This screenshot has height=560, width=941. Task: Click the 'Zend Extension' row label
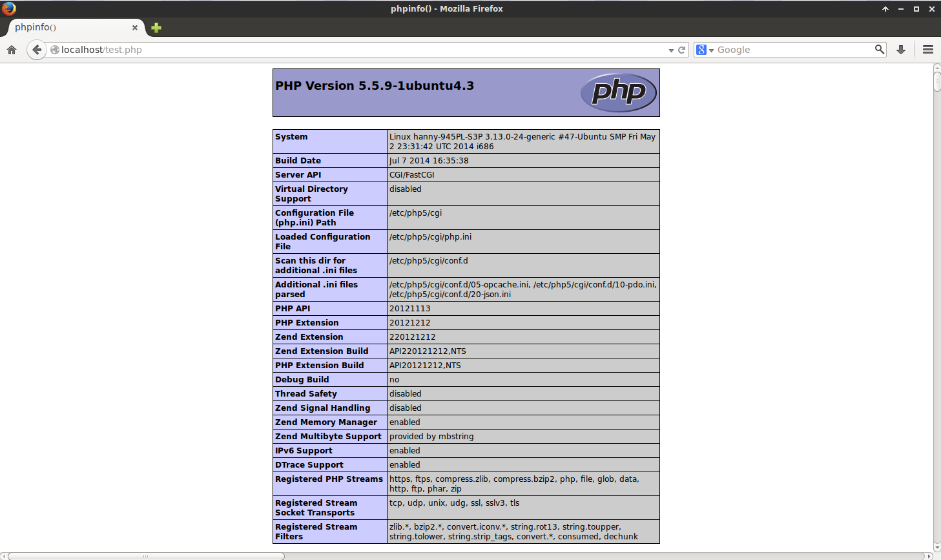309,337
